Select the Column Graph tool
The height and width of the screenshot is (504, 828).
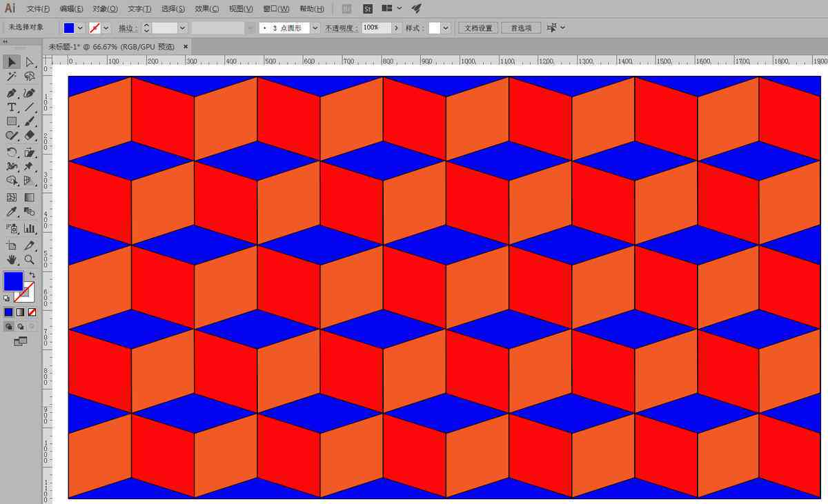30,228
